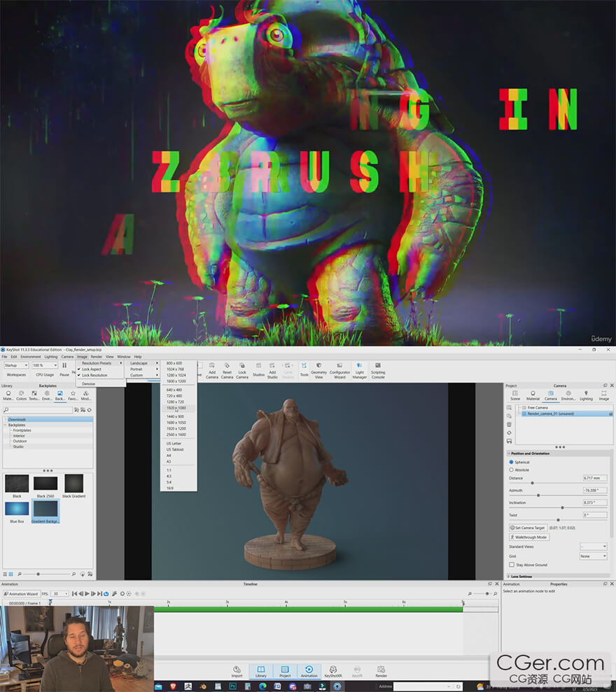Viewport: 616px width, 692px height.
Task: Open Studios from the toolbar
Action: tap(258, 370)
